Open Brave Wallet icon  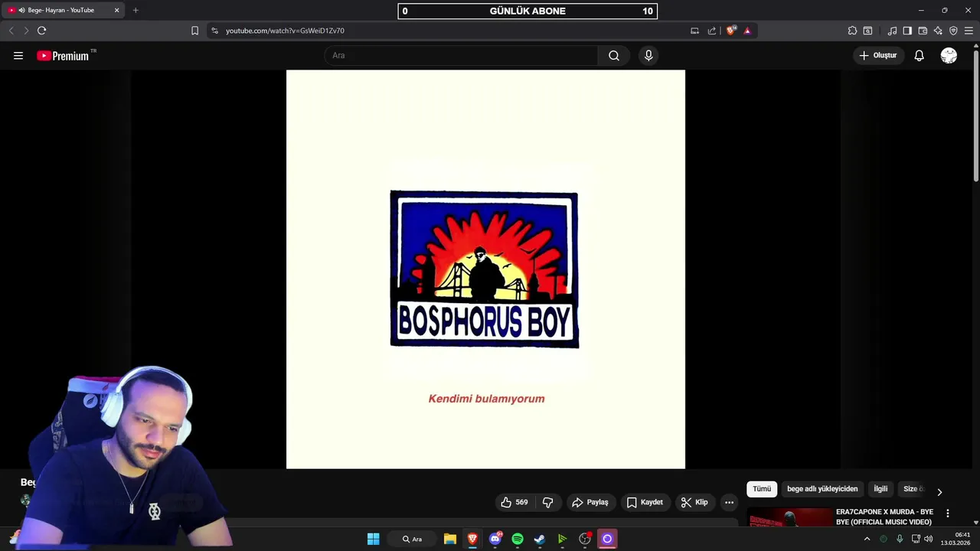(x=923, y=31)
